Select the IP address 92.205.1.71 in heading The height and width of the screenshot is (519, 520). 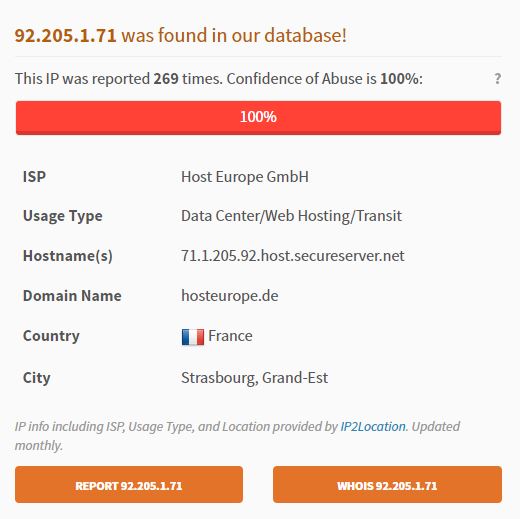pos(65,36)
